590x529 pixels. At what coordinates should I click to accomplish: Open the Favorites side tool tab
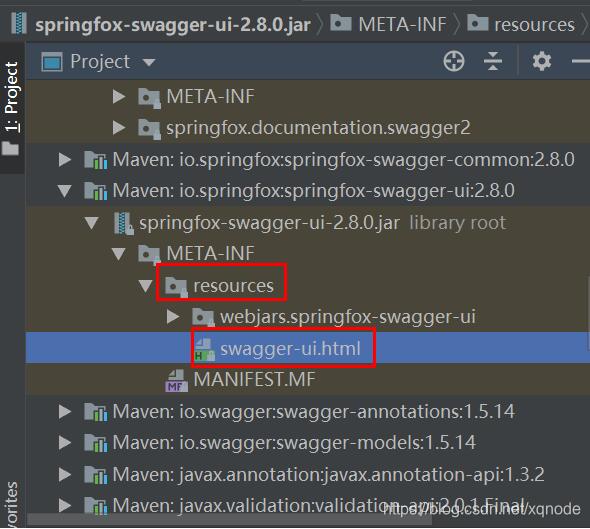tap(12, 505)
